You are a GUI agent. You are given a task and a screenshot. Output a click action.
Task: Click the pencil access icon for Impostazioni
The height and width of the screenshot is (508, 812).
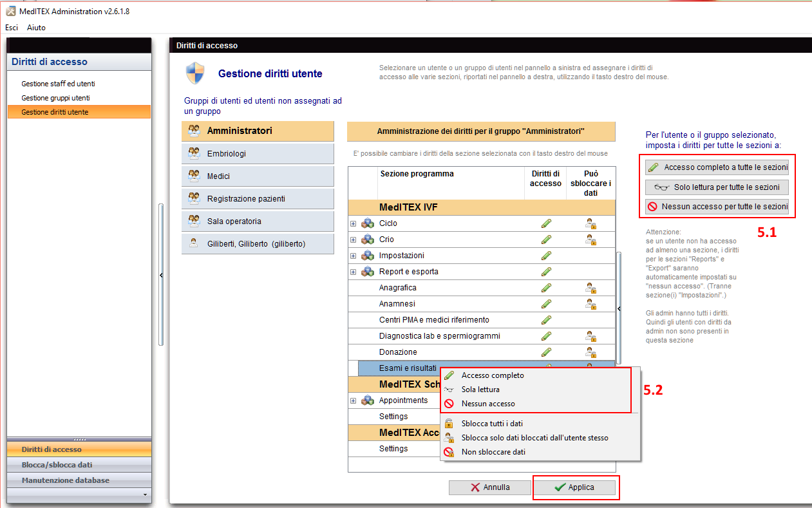click(x=546, y=256)
